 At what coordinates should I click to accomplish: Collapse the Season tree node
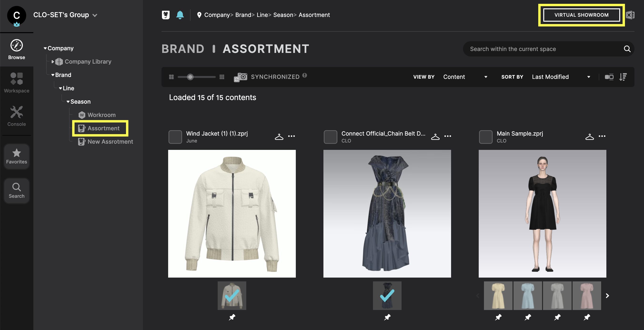[x=68, y=101]
